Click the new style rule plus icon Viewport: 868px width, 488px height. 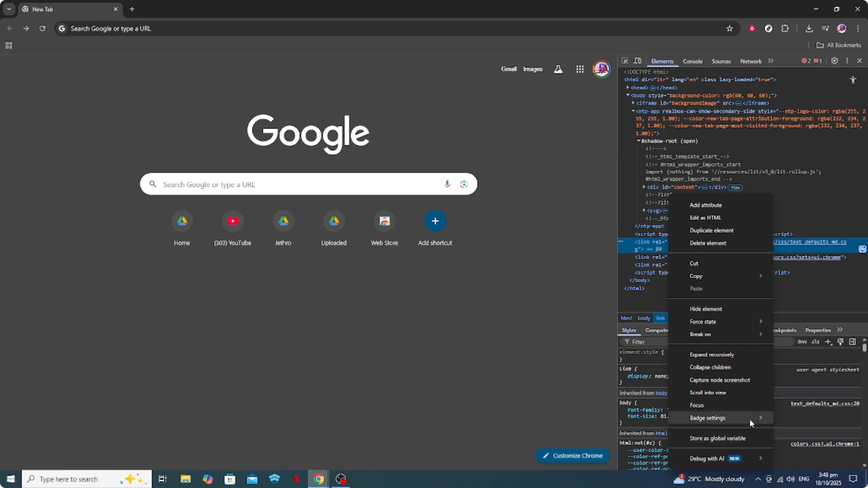point(828,342)
